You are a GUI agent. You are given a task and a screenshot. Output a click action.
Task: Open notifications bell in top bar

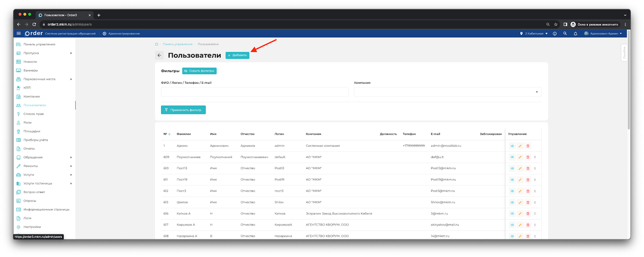[575, 33]
